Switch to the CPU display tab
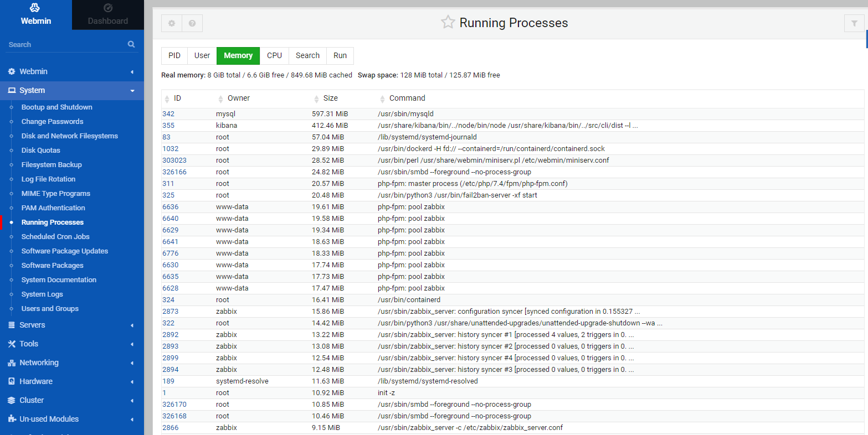The image size is (868, 435). (274, 55)
